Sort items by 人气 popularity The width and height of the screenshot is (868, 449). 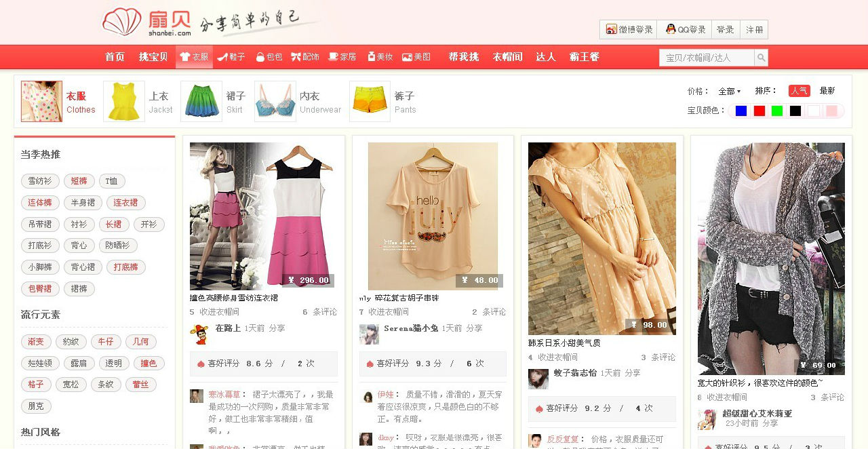pos(799,91)
